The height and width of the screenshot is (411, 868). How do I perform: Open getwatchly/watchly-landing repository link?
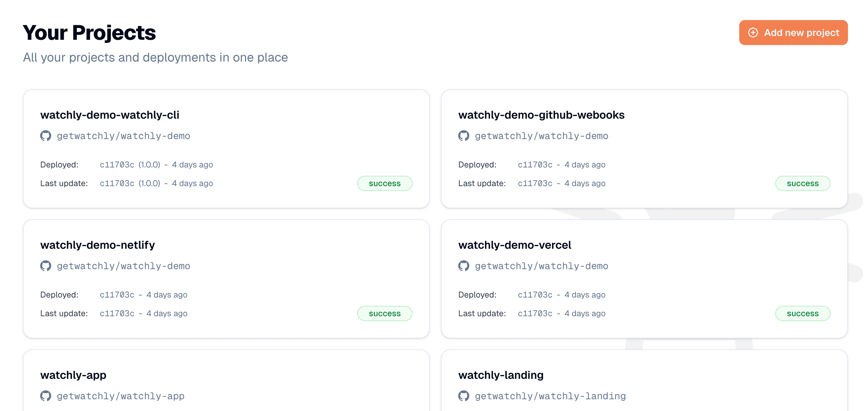(x=550, y=396)
